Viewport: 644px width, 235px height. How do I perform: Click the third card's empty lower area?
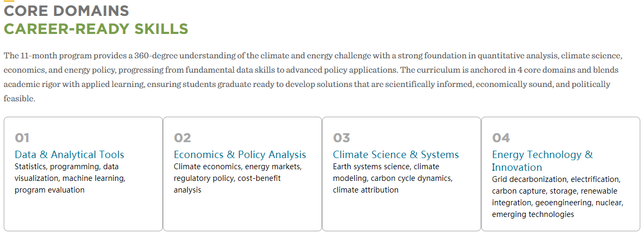pyautogui.click(x=402, y=213)
